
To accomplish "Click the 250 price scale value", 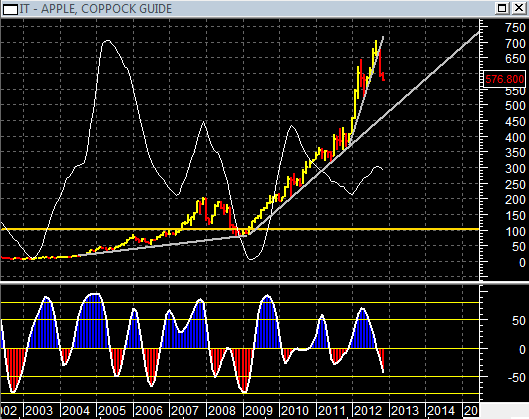I will tap(515, 184).
